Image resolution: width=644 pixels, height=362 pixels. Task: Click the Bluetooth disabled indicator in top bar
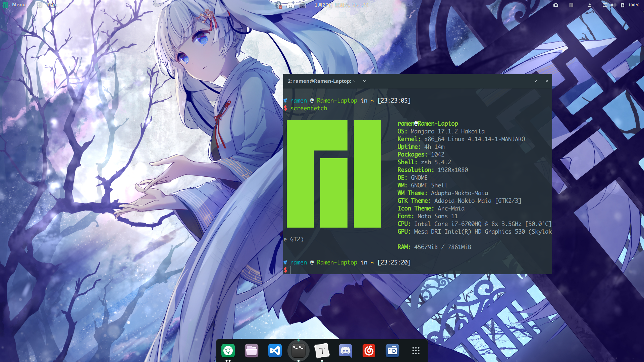(279, 5)
